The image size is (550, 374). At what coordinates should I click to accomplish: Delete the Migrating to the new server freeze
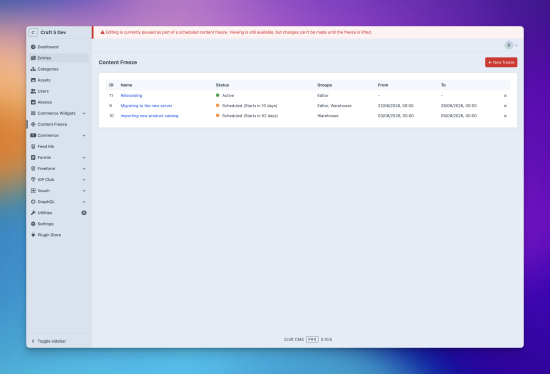tap(505, 106)
